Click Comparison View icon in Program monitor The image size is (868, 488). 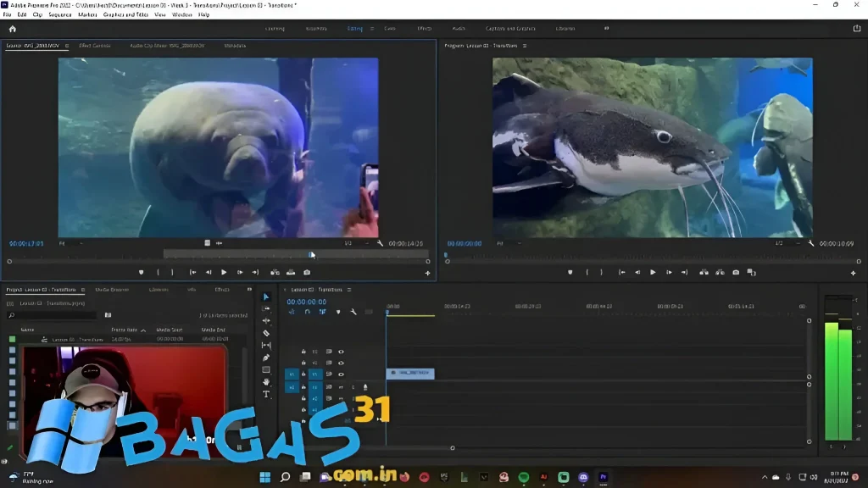(x=751, y=272)
